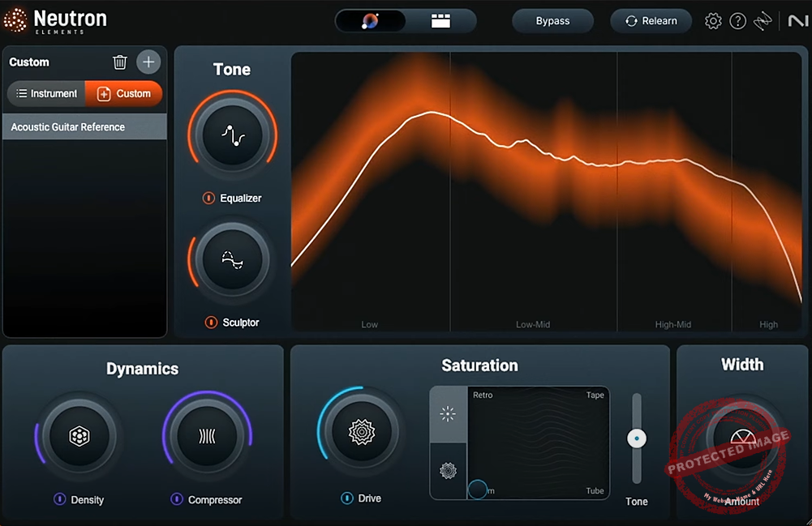Click the Low band of tone display
This screenshot has width=812, height=526.
tap(371, 191)
